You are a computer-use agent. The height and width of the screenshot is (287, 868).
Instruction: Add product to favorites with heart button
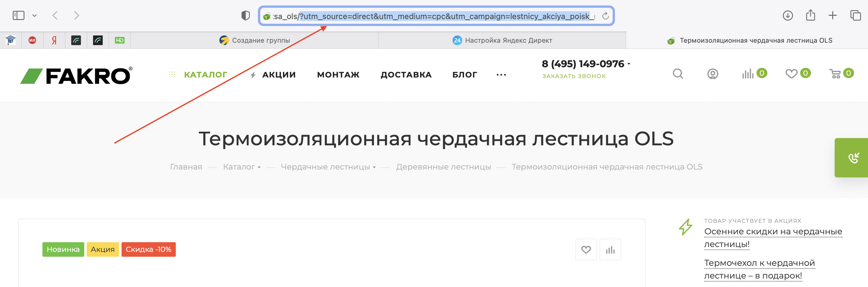click(x=586, y=250)
